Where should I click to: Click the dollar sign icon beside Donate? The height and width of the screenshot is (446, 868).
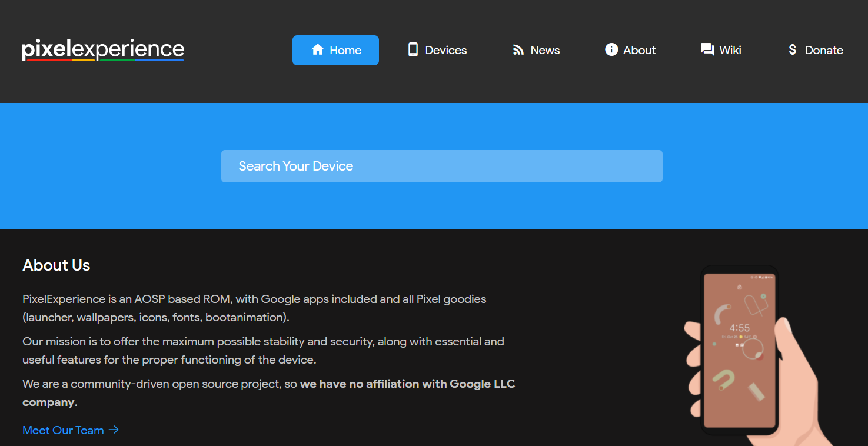792,50
